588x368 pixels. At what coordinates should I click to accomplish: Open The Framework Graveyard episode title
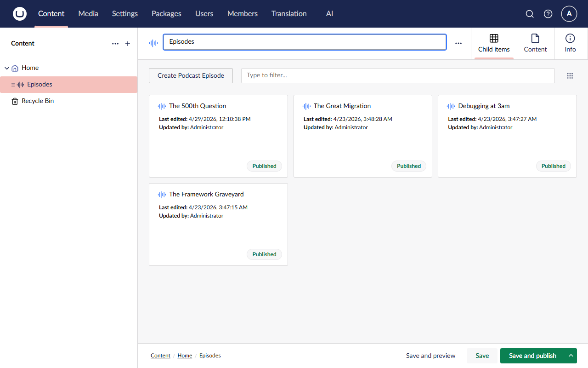(206, 195)
